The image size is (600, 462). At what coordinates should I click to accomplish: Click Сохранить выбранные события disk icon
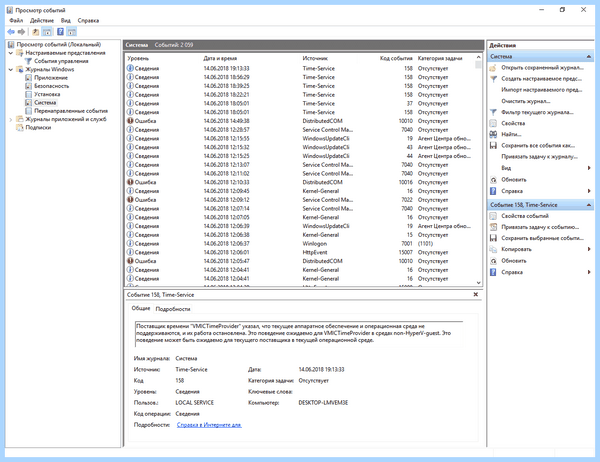pyautogui.click(x=493, y=238)
